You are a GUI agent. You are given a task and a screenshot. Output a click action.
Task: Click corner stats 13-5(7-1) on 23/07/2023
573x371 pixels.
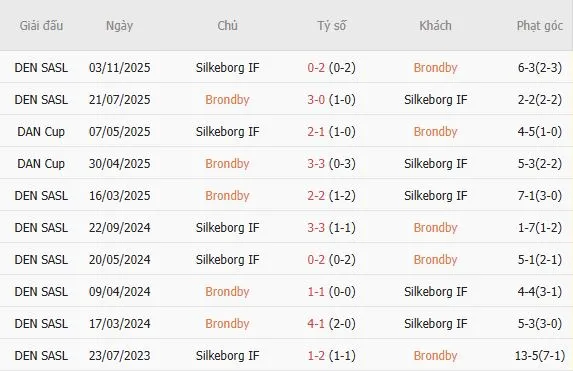point(540,356)
